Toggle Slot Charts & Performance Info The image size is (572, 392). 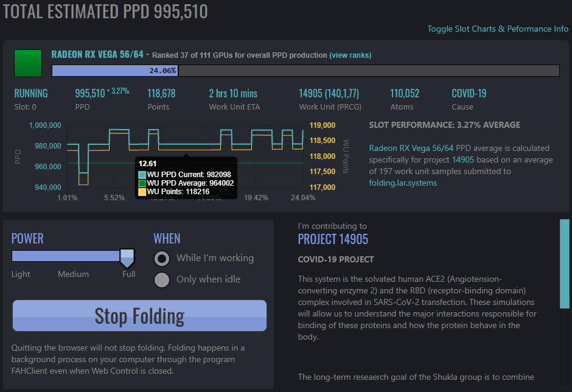pos(498,29)
